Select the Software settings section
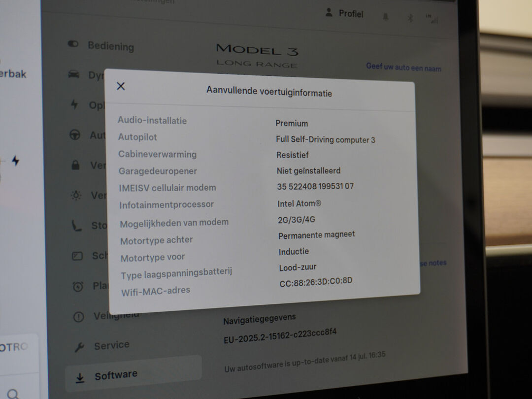Screen dimensions: 532x399 133,374
